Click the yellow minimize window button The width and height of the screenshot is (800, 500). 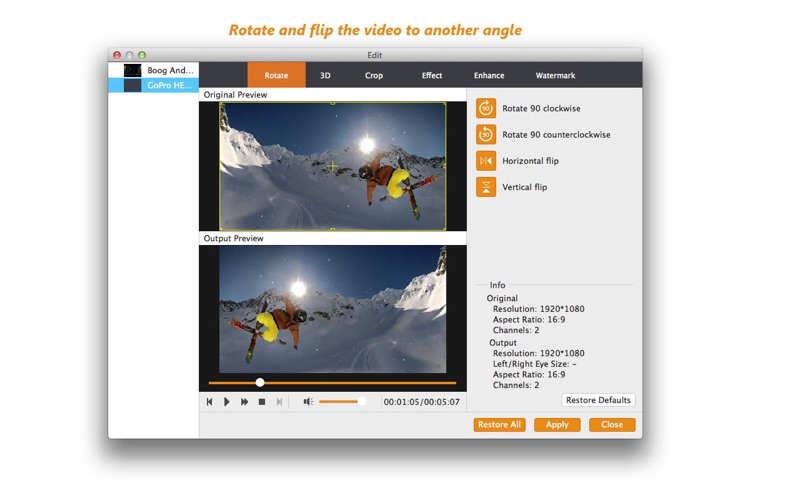(x=130, y=55)
